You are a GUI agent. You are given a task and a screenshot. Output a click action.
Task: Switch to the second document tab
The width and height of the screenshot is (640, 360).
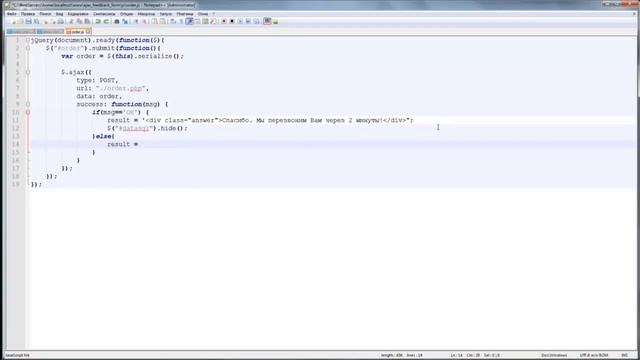(51, 31)
